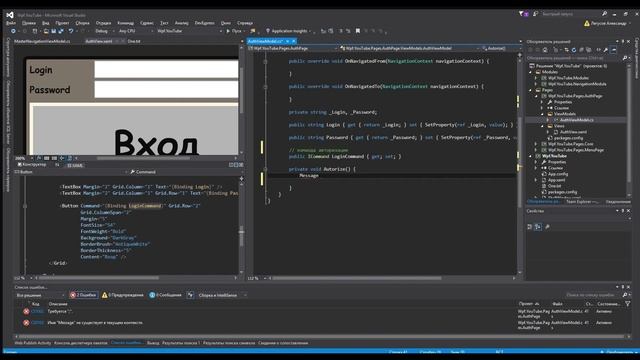The height and width of the screenshot is (360, 640).
Task: Open the Build + IntelliSense dropdown
Action: point(222,295)
